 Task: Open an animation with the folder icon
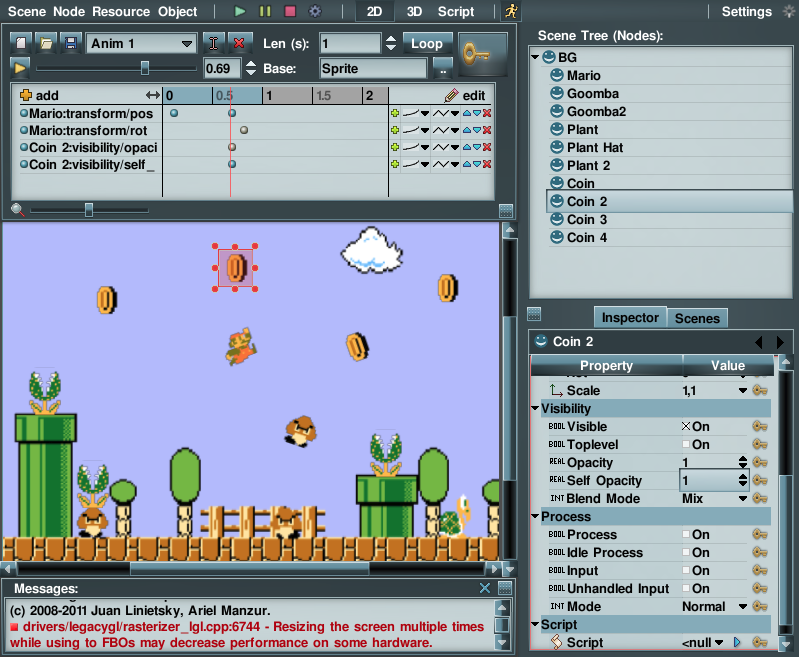(46, 43)
